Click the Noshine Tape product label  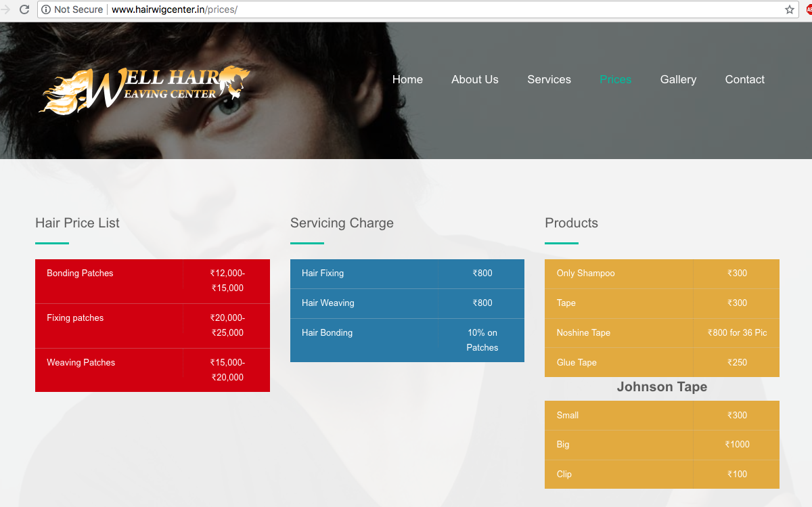[x=583, y=333]
